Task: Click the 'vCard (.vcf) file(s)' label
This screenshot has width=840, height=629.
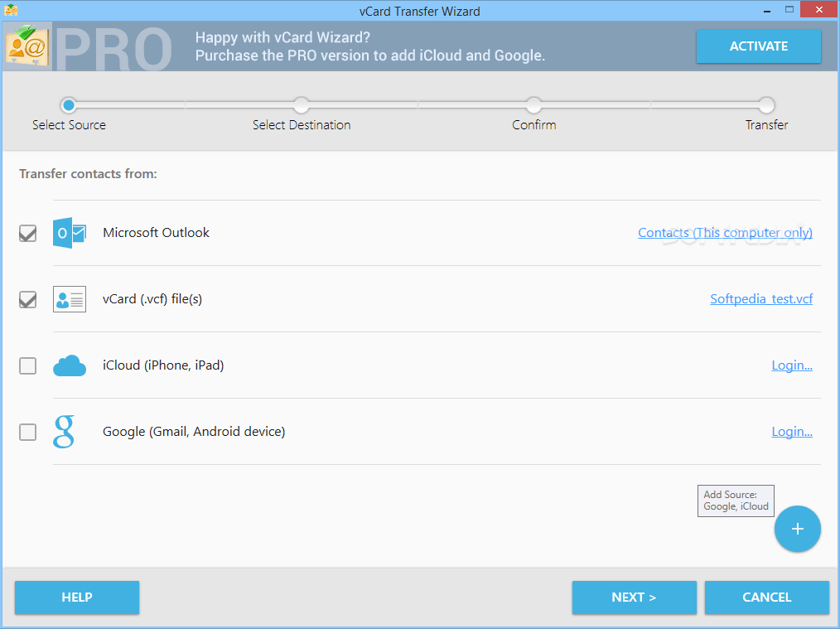Action: pyautogui.click(x=152, y=299)
